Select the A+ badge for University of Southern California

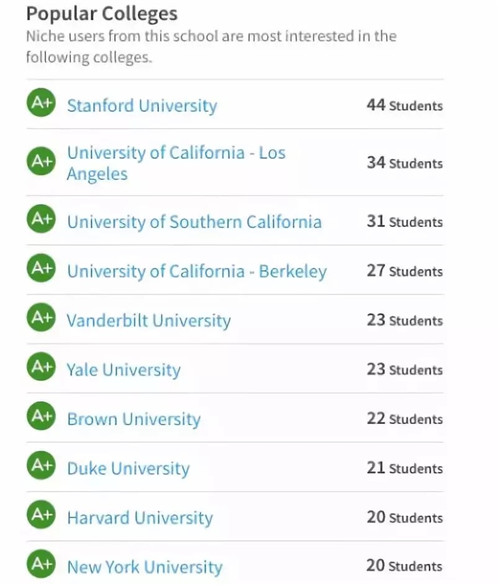[x=41, y=219]
